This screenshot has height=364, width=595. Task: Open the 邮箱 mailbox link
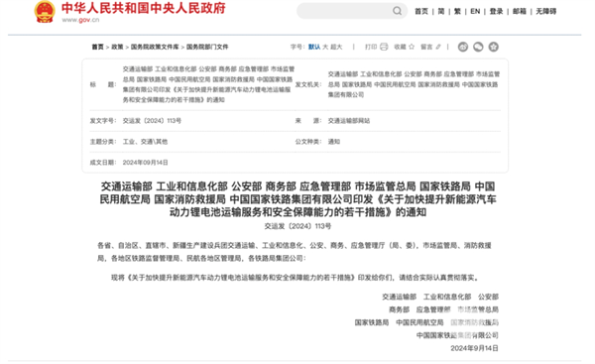pyautogui.click(x=520, y=11)
